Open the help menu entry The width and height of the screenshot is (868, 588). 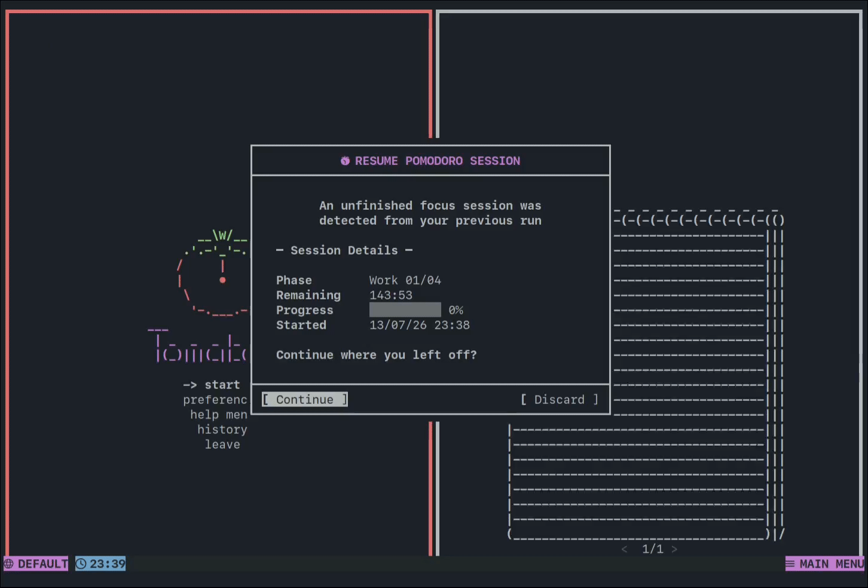[219, 415]
